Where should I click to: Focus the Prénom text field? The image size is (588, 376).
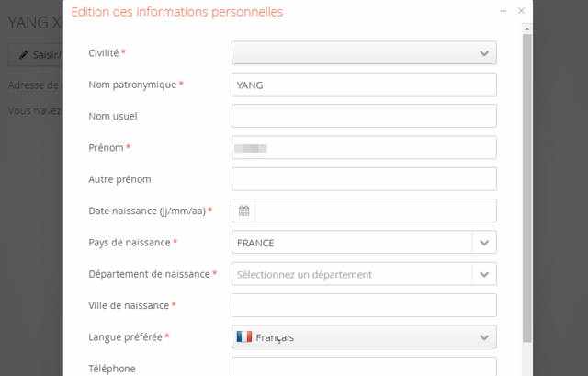click(364, 147)
